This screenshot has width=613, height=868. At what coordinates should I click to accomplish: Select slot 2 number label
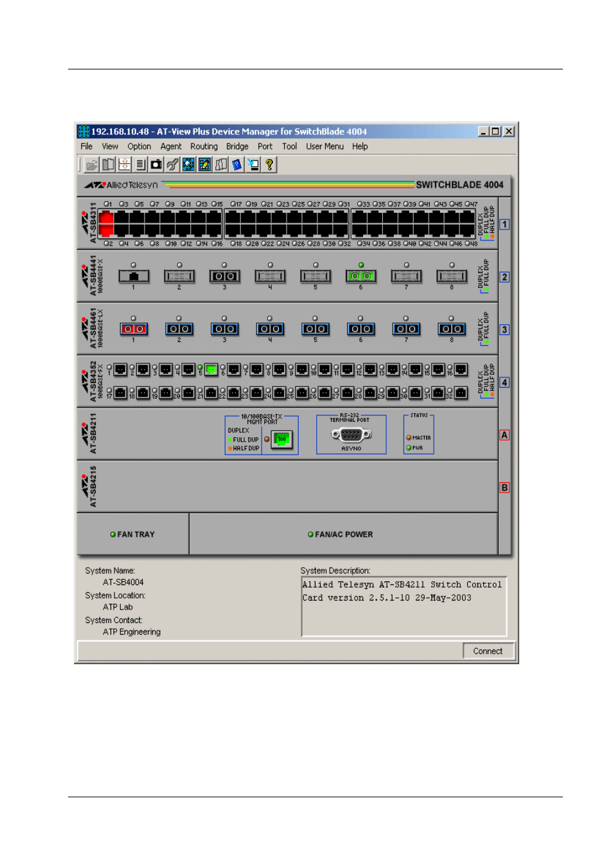504,277
